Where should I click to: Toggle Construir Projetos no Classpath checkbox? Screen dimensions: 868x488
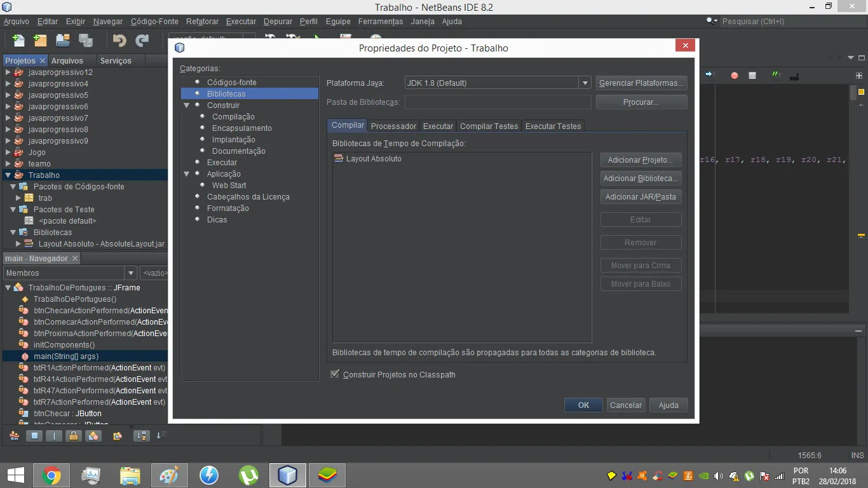335,374
